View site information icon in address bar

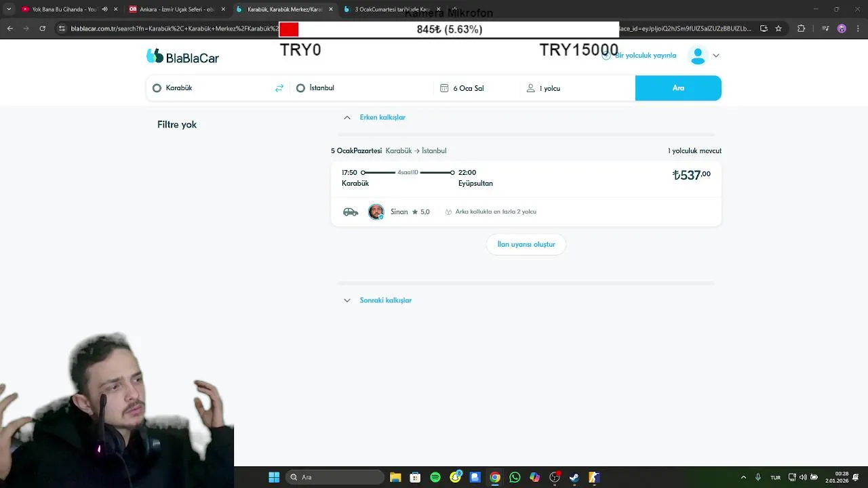click(62, 28)
